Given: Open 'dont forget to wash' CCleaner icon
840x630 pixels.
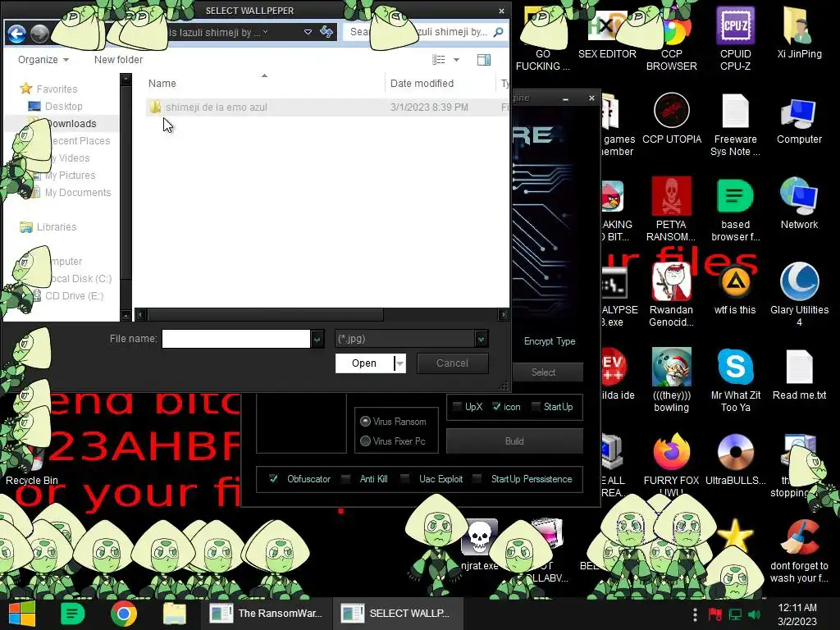Looking at the screenshot, I should pyautogui.click(x=799, y=550).
